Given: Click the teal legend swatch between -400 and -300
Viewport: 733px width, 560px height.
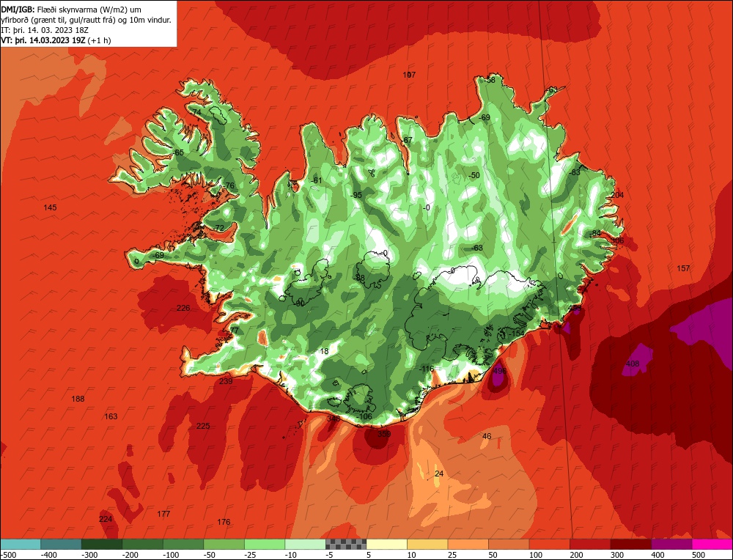Looking at the screenshot, I should pyautogui.click(x=61, y=544).
